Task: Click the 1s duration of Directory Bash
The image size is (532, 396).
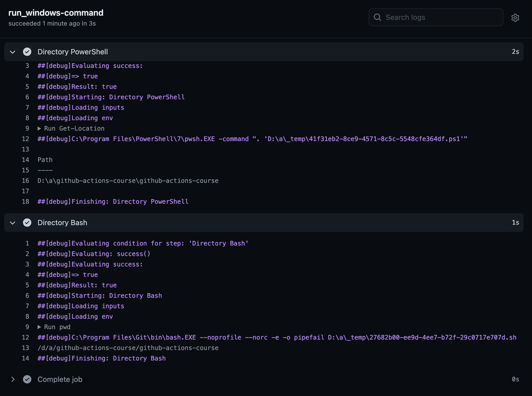Action: point(515,223)
